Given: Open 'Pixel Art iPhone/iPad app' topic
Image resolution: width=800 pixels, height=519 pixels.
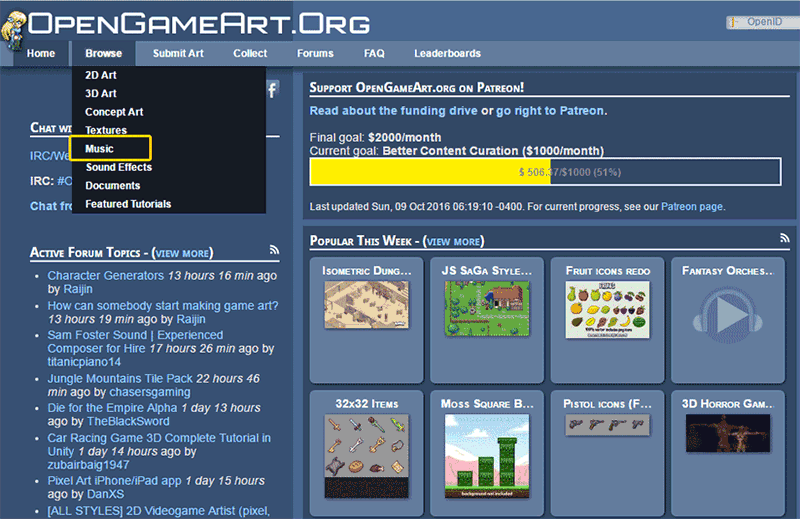Looking at the screenshot, I should coord(114,481).
